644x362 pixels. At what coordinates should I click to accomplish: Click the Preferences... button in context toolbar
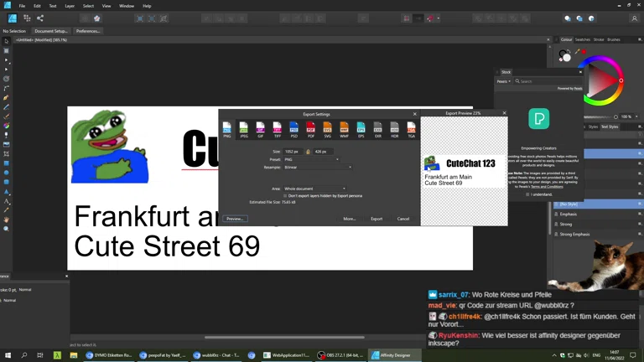tap(88, 31)
